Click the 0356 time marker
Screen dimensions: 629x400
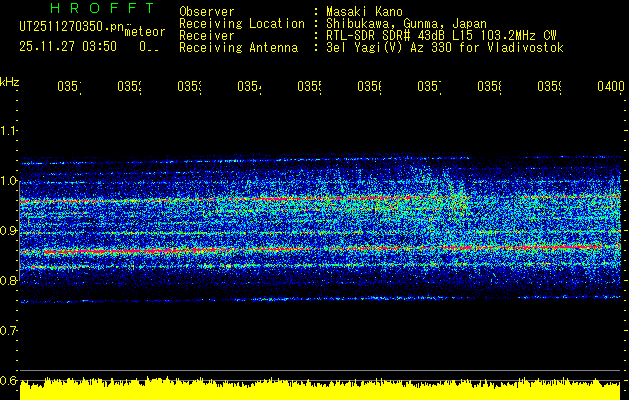pos(369,87)
